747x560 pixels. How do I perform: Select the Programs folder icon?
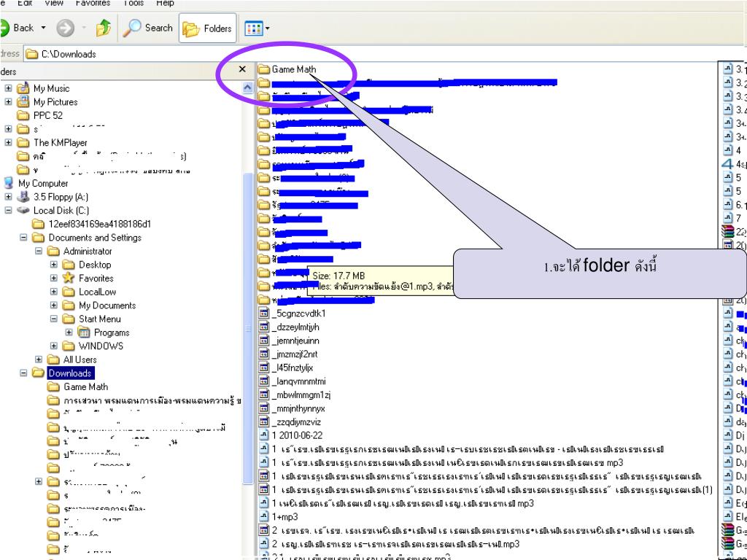84,332
